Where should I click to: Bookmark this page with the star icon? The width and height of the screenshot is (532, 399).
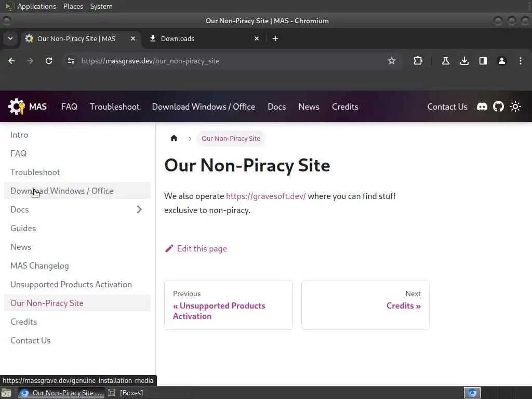pos(392,61)
